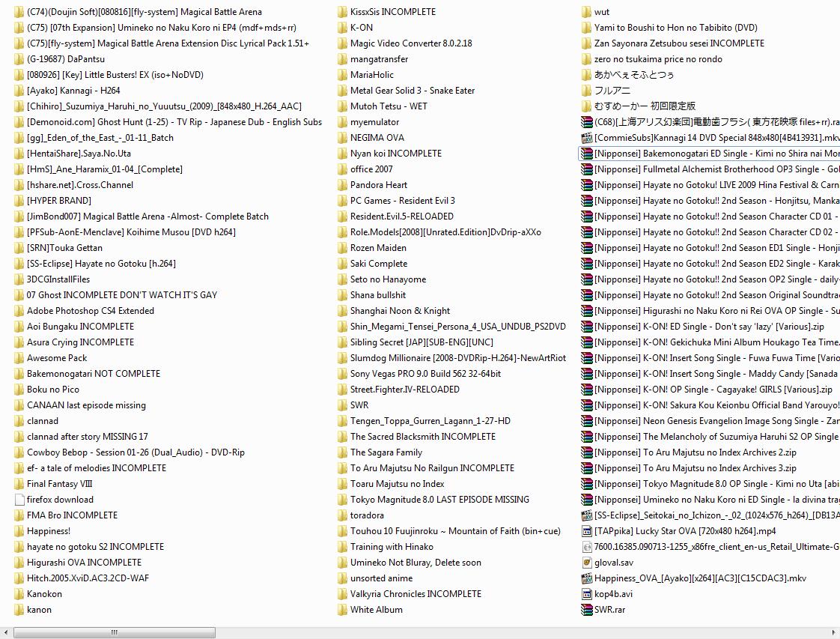Select the Valkyria Chronicles INCOMPLETE folder
The width and height of the screenshot is (840, 639).
pyautogui.click(x=416, y=594)
